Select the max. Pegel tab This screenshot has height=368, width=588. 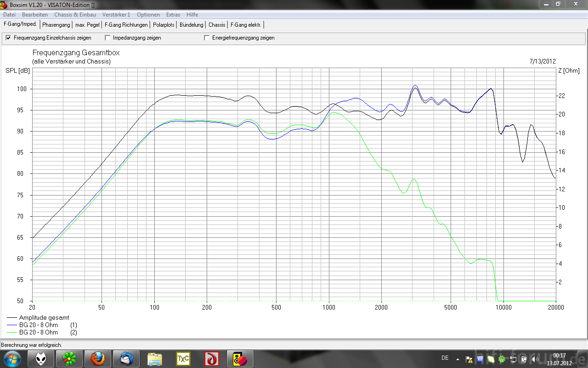[x=87, y=25]
